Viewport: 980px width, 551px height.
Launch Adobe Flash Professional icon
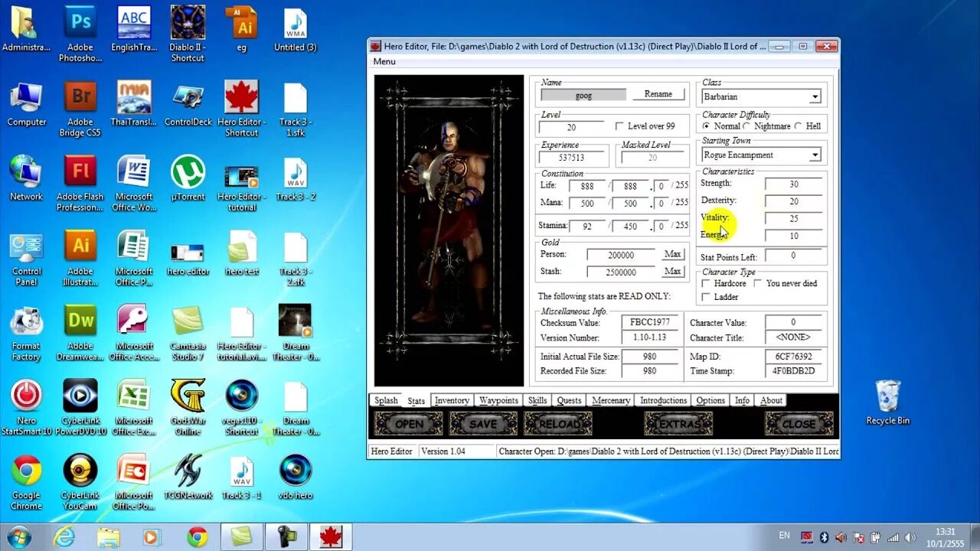click(x=80, y=184)
